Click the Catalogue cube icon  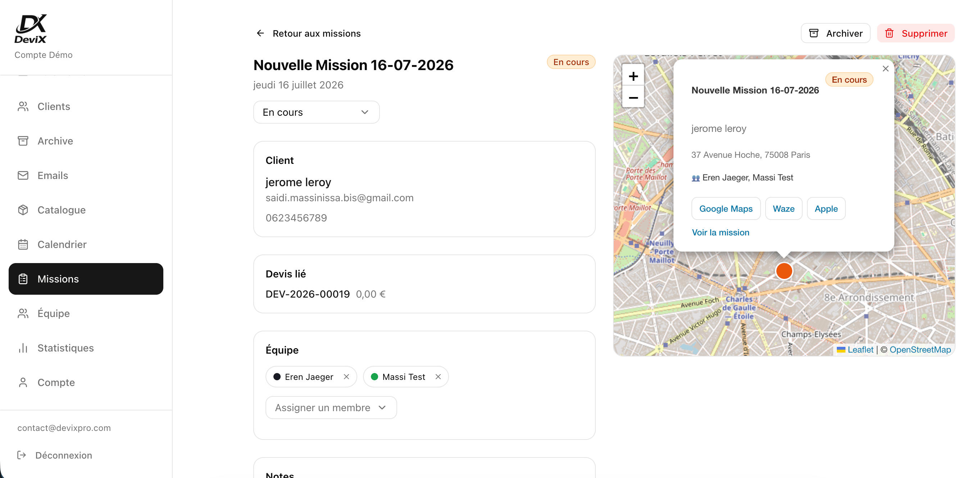[23, 210]
